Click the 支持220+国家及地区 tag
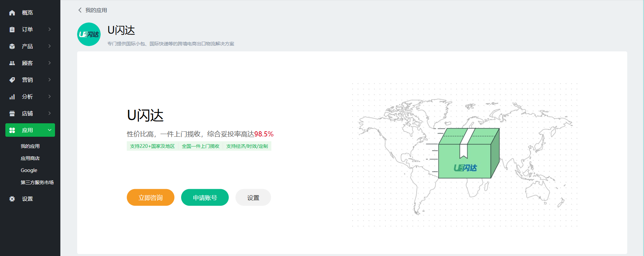The image size is (644, 256). coord(152,146)
